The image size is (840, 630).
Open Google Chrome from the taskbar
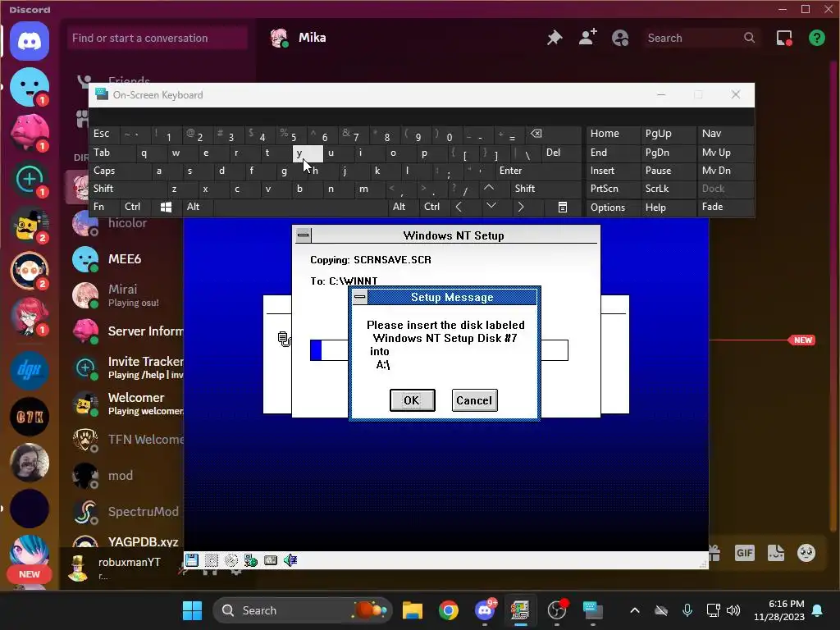tap(449, 610)
